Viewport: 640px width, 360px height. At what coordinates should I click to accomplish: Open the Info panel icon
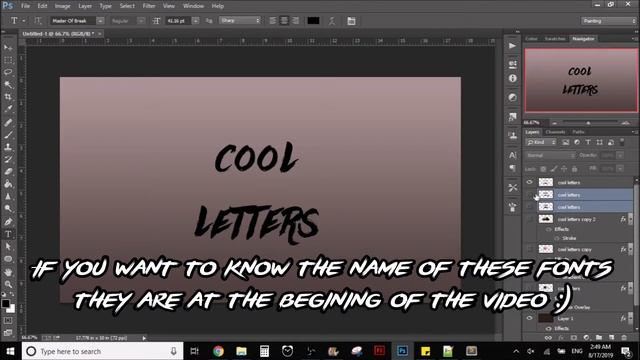coord(513,78)
